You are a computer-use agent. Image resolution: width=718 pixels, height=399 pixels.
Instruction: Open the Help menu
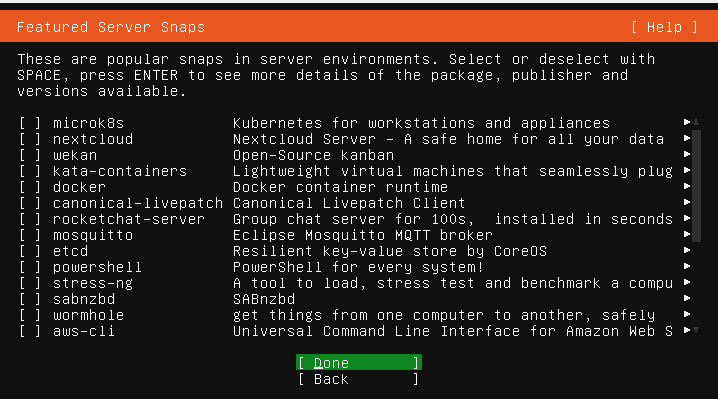point(664,27)
